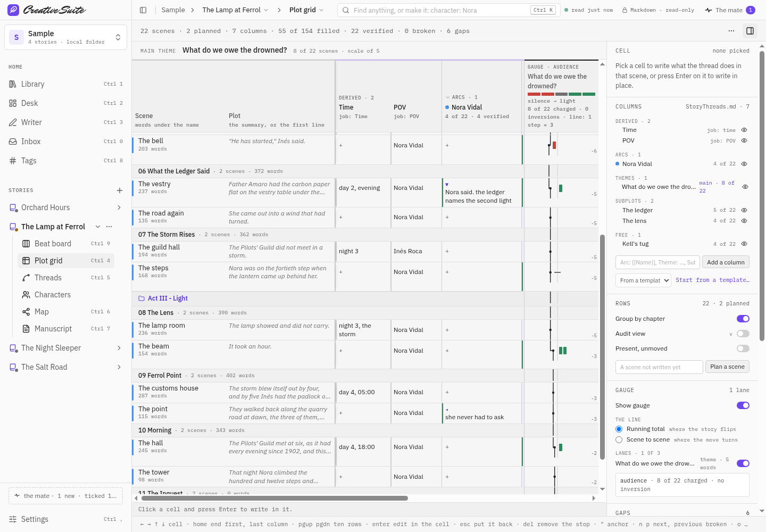Open the From a template dropdown
The height and width of the screenshot is (532, 766).
coord(644,280)
